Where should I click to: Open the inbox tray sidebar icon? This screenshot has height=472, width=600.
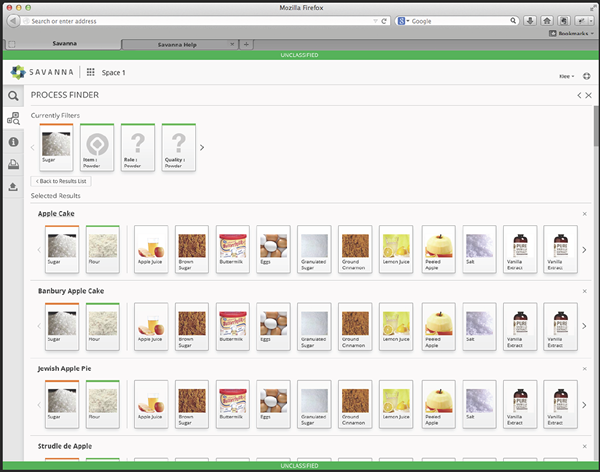click(x=13, y=164)
